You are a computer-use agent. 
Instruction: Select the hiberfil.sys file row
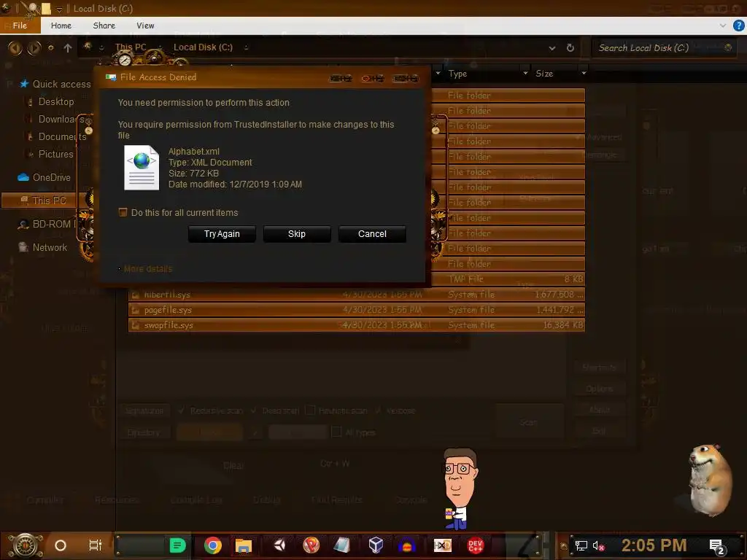pos(356,295)
